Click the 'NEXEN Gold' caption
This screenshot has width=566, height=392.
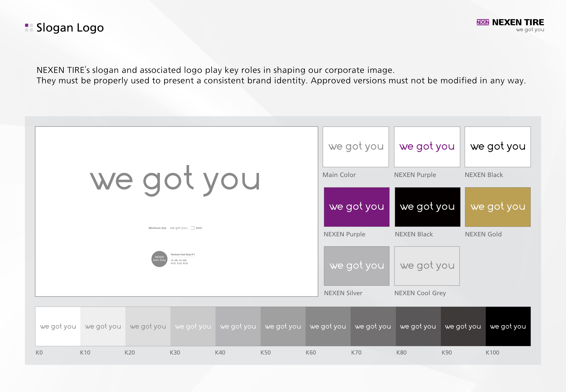[x=483, y=234]
